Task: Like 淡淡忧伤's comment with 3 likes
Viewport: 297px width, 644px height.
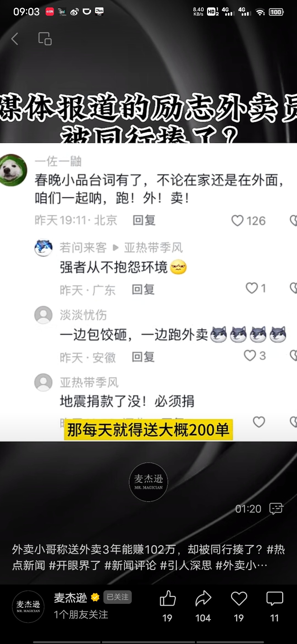Action: point(250,356)
